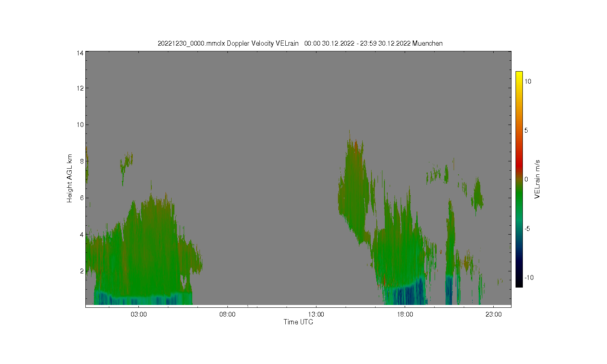Click the 08:00 time tick label
This screenshot has height=364, width=607.
[227, 314]
